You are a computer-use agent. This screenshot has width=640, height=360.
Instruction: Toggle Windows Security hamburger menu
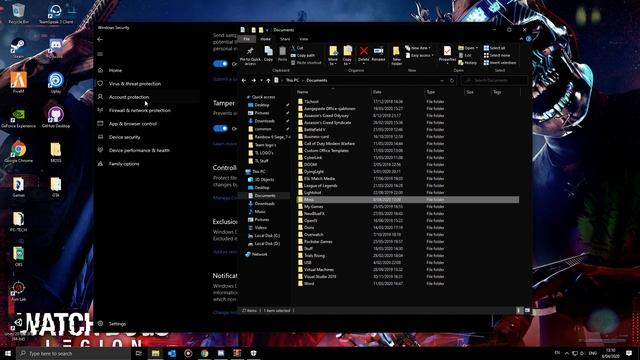[100, 54]
